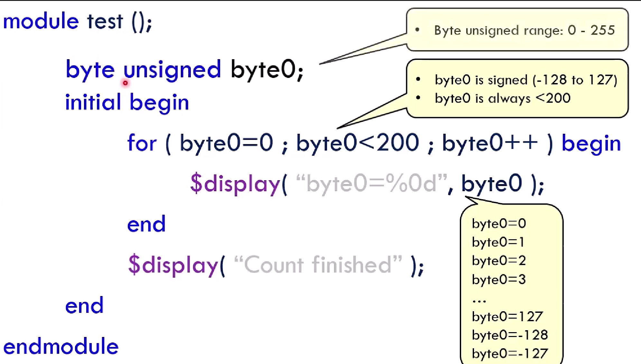Image resolution: width=641 pixels, height=364 pixels.
Task: Click the 'unsigned' keyword in declaration
Action: (x=172, y=69)
